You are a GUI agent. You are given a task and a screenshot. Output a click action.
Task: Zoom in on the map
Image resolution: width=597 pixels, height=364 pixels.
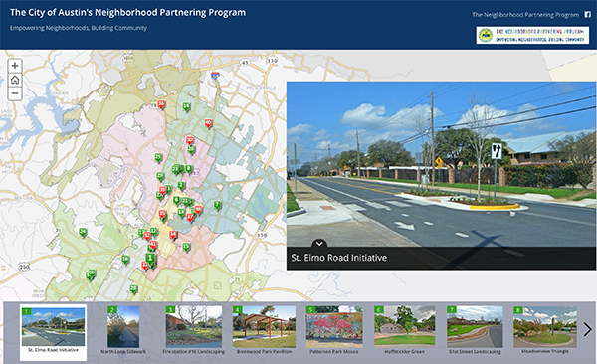(x=15, y=66)
